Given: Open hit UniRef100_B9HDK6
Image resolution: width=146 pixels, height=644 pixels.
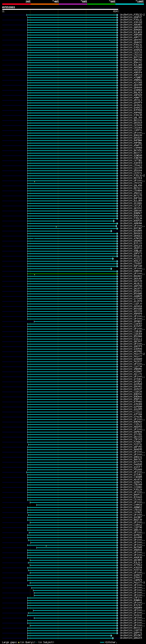Looking at the screenshot, I should pyautogui.click(x=131, y=30).
